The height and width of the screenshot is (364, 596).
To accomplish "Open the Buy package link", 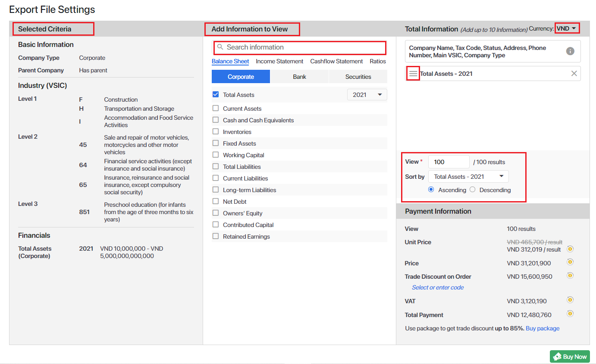I will (543, 328).
